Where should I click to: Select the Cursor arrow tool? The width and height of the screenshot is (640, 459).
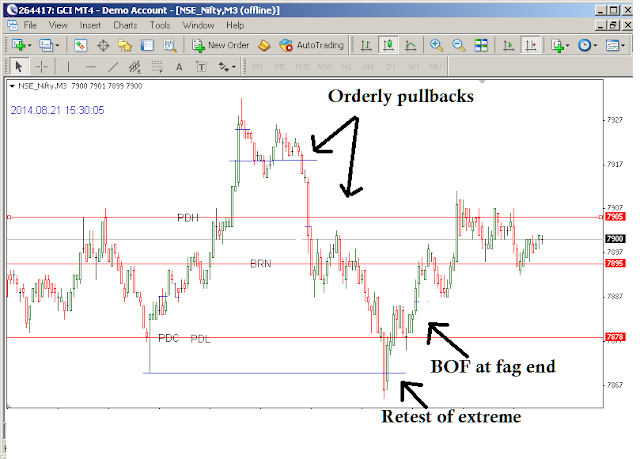[x=18, y=67]
